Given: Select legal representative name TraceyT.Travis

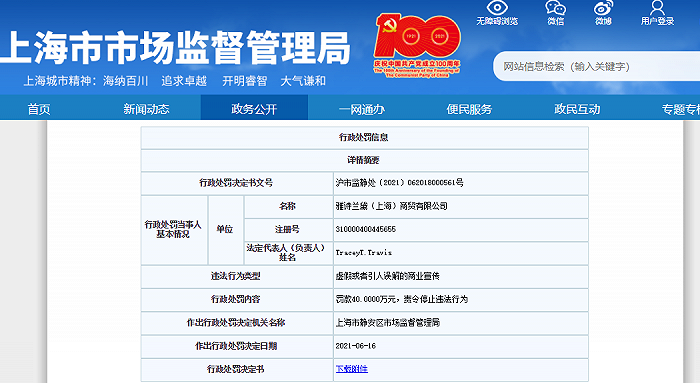Looking at the screenshot, I should (x=364, y=253).
